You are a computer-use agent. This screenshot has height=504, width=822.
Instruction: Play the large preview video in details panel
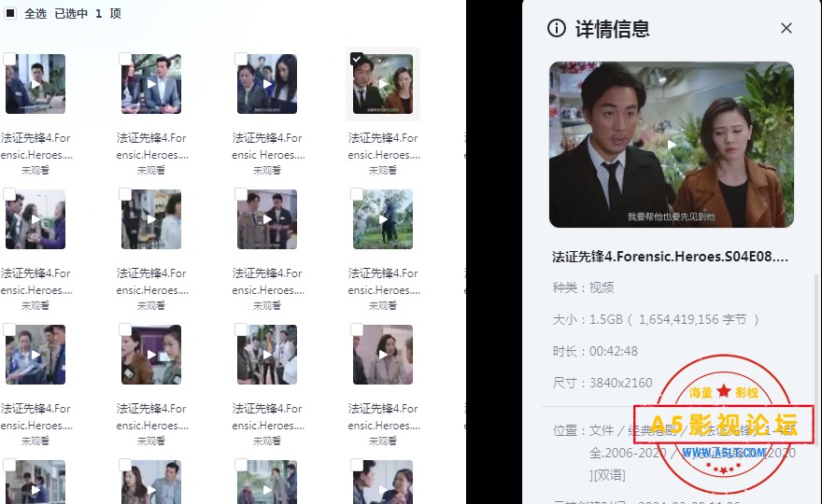pyautogui.click(x=672, y=145)
